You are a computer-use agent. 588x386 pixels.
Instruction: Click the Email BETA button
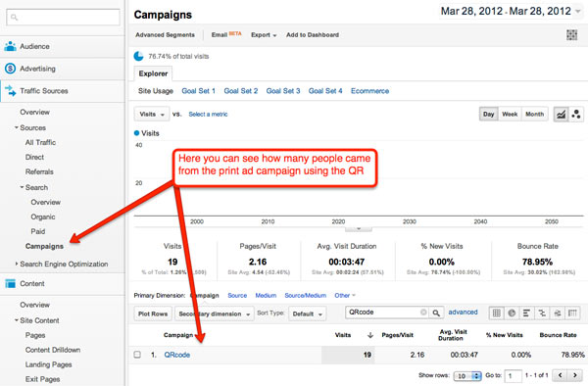coord(226,34)
